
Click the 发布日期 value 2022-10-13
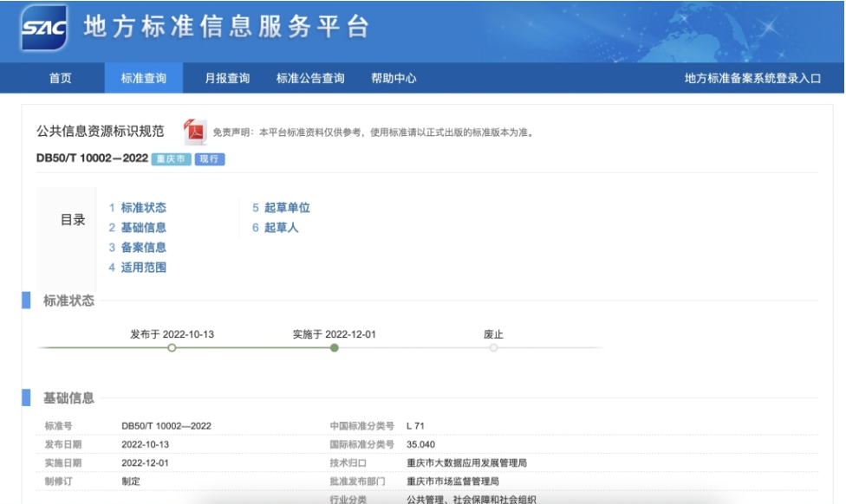145,444
